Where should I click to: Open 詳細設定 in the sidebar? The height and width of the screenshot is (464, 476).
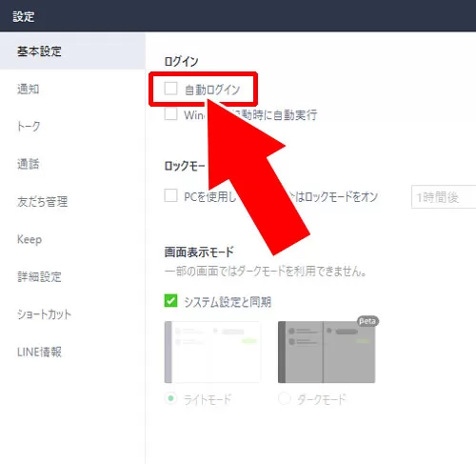[x=39, y=276]
